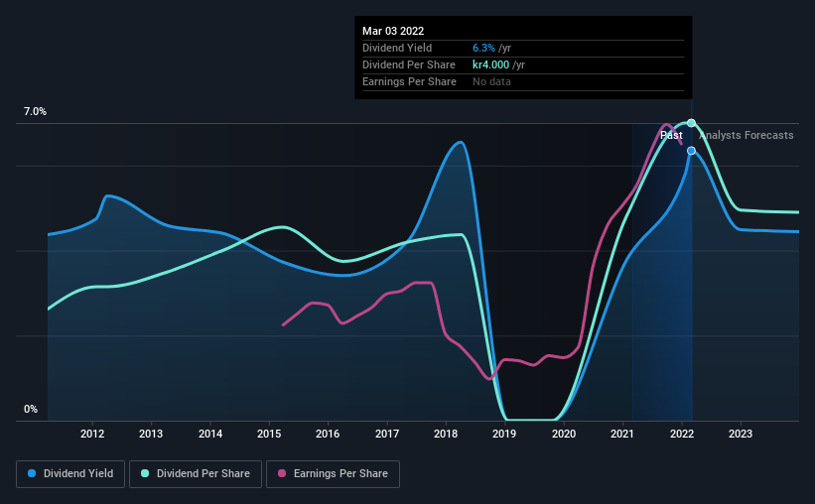Click the 6.3% dividend yield value in tooltip
This screenshot has width=815, height=504.
[483, 48]
